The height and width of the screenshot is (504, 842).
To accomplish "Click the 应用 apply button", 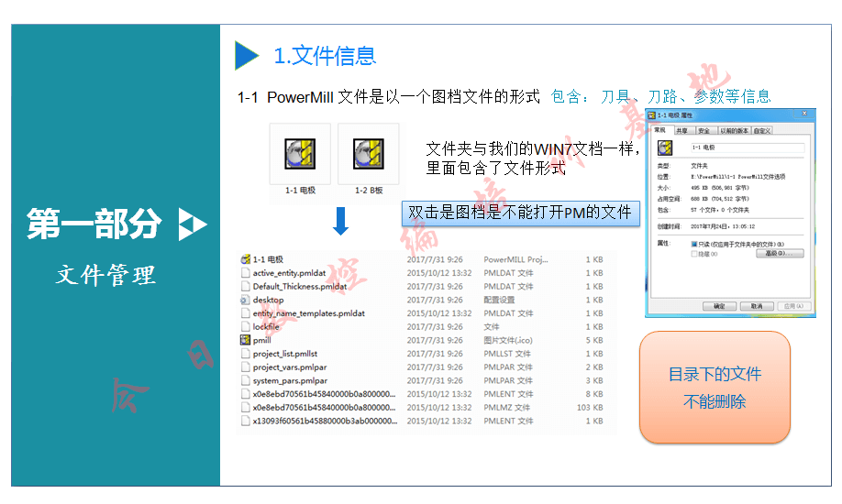I will 793,306.
